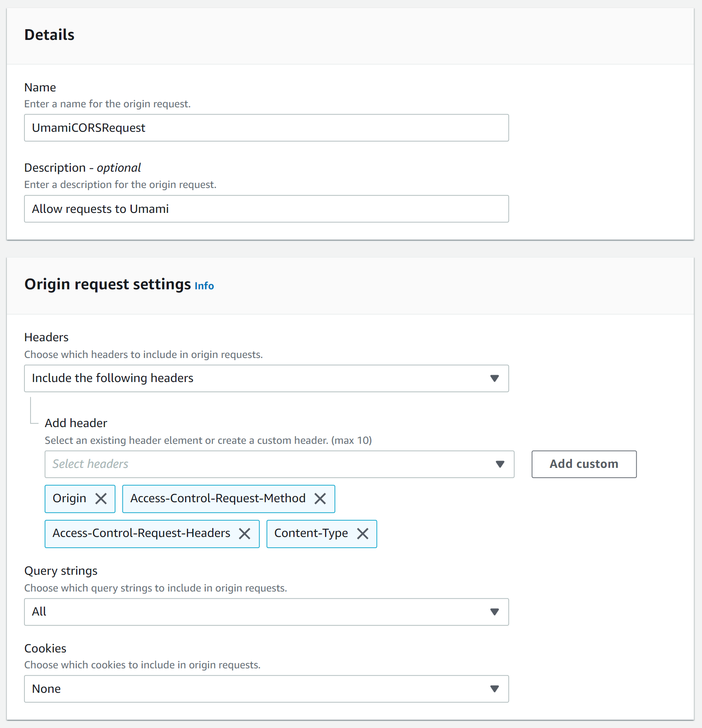The width and height of the screenshot is (702, 728).
Task: Click the Details section heading
Action: click(x=49, y=35)
